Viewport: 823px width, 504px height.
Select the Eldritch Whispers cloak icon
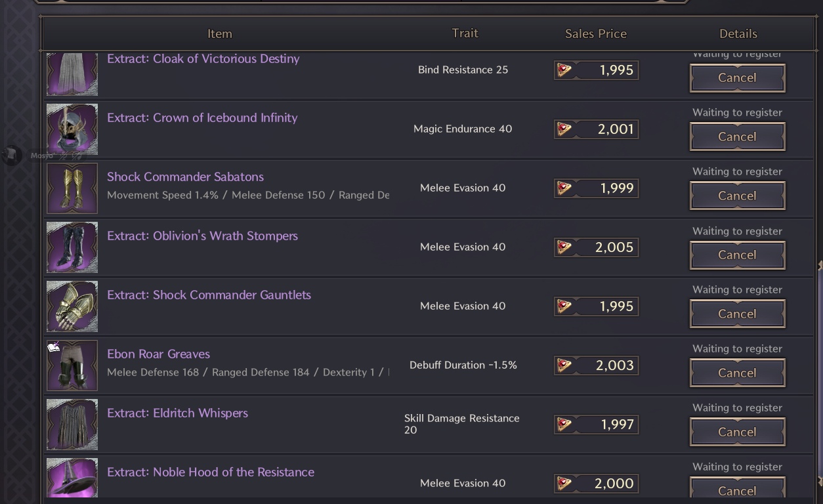point(72,425)
